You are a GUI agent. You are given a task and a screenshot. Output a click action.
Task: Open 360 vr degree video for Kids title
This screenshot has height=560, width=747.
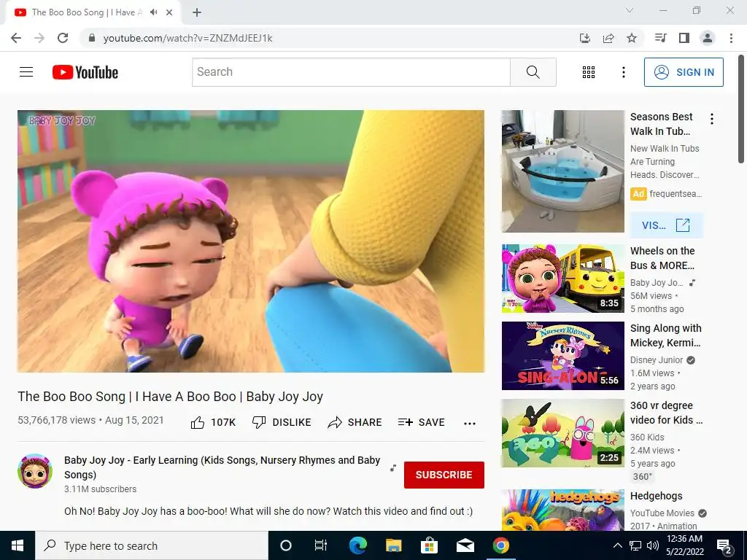[x=667, y=413]
